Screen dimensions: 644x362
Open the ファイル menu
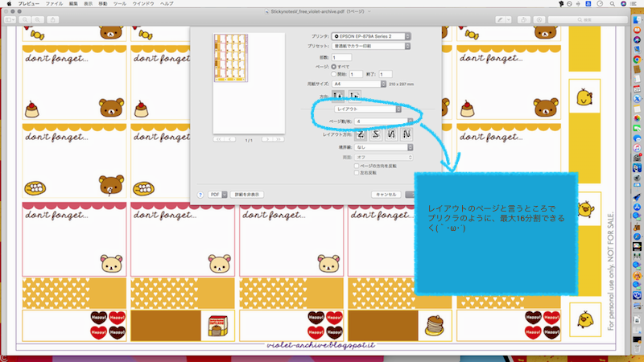point(54,3)
